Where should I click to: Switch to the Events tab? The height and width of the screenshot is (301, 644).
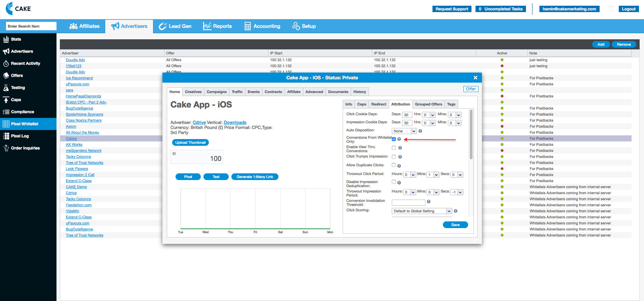(x=254, y=92)
